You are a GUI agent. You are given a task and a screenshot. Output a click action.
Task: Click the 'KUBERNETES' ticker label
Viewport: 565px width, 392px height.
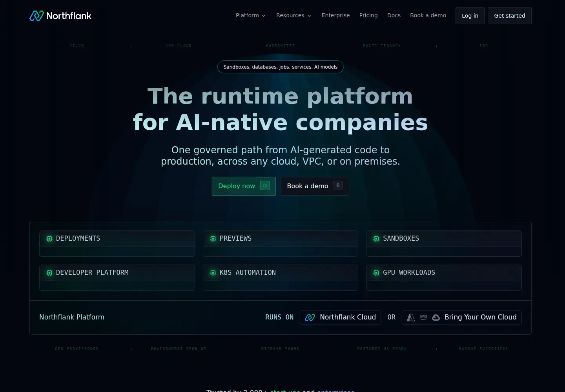[280, 46]
